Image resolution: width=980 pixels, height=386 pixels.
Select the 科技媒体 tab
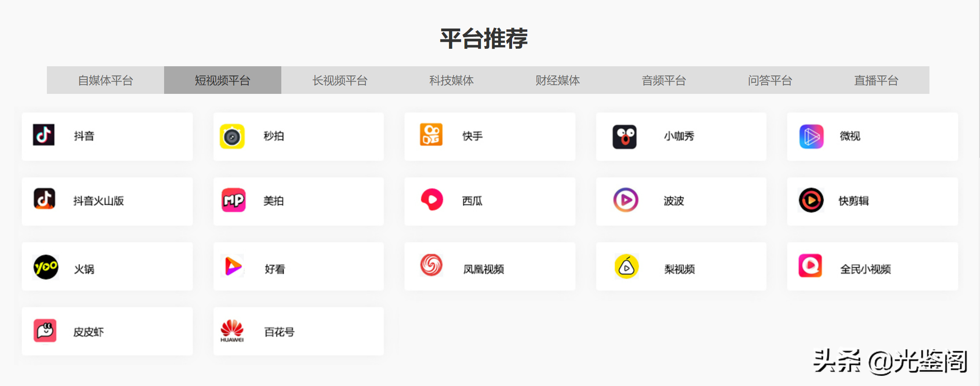click(x=451, y=81)
